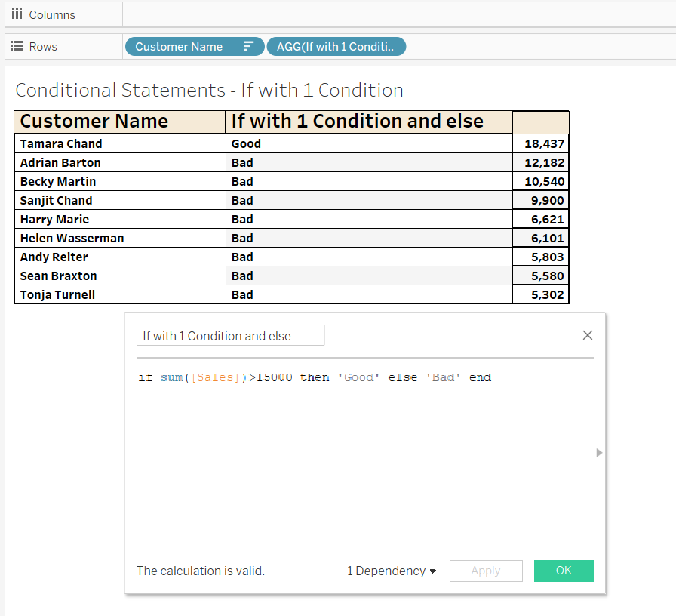The width and height of the screenshot is (676, 616).
Task: Select Sanjit Chand row name
Action: click(56, 201)
